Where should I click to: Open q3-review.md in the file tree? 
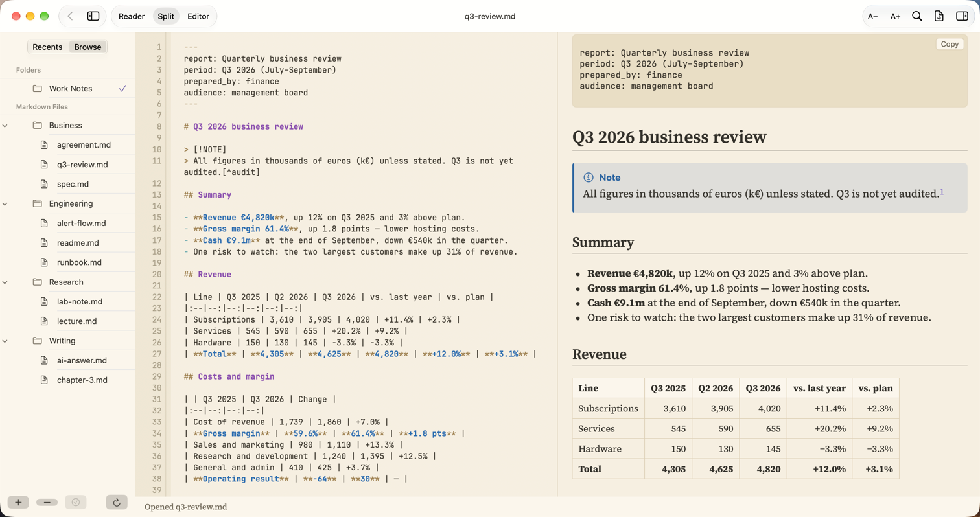[x=82, y=165]
